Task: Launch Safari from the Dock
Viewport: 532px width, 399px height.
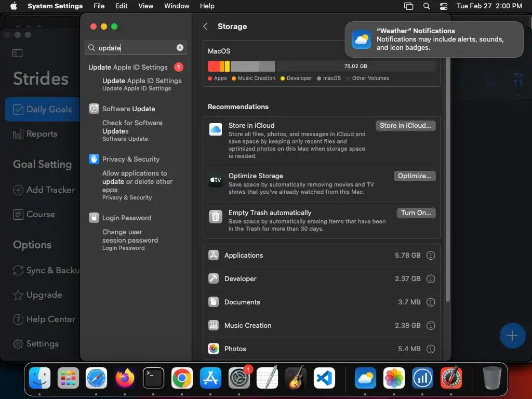Action: [x=96, y=378]
